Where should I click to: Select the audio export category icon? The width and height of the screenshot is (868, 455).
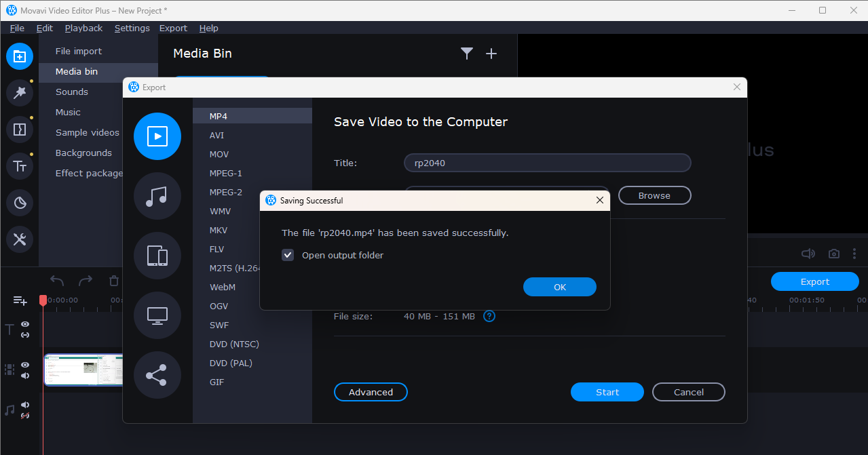[157, 196]
